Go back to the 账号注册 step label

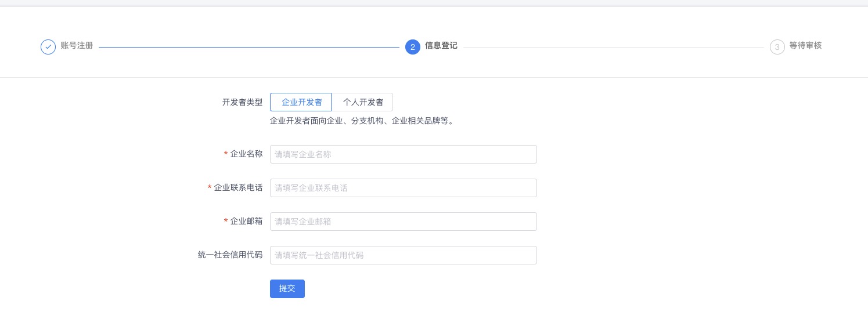click(77, 45)
